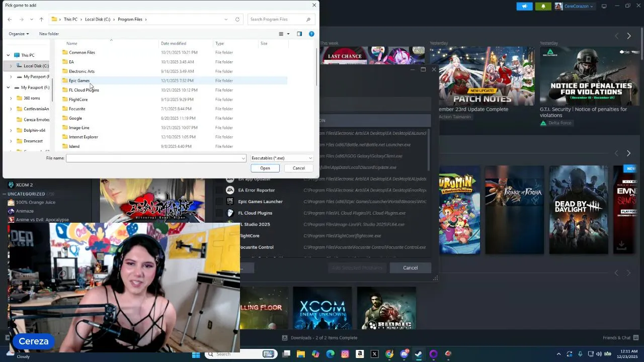
Task: Open Steam notifications bell
Action: pos(543,6)
